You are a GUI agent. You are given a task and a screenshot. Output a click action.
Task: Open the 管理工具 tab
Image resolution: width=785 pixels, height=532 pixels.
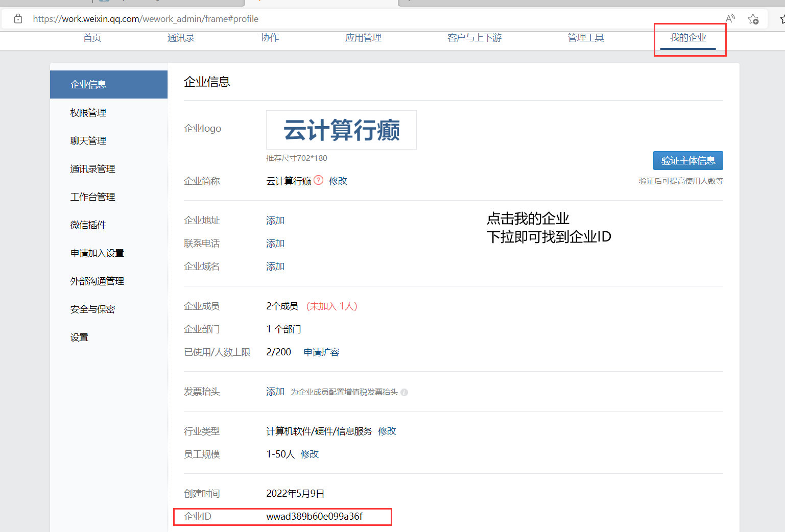(586, 38)
